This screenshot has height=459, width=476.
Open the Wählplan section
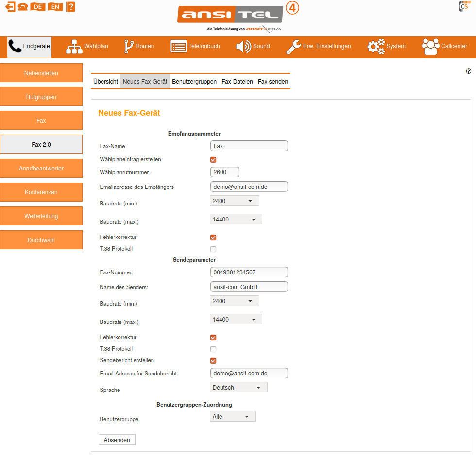(x=87, y=46)
